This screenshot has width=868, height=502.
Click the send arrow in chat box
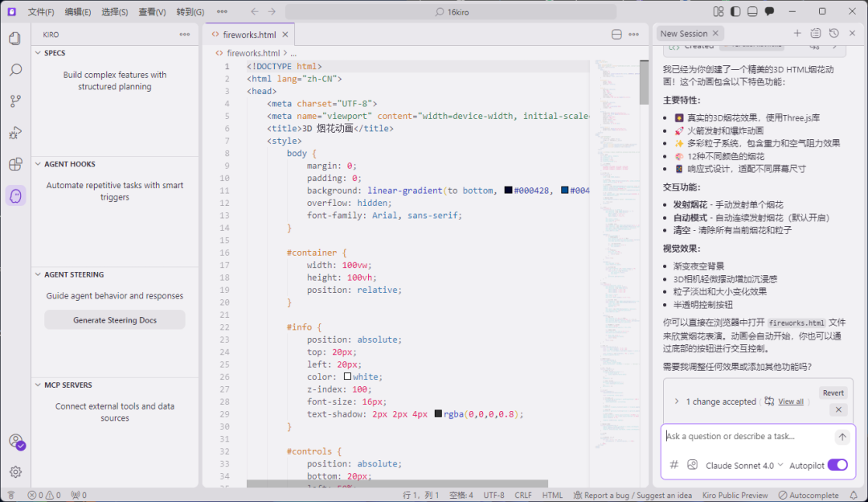click(x=841, y=437)
